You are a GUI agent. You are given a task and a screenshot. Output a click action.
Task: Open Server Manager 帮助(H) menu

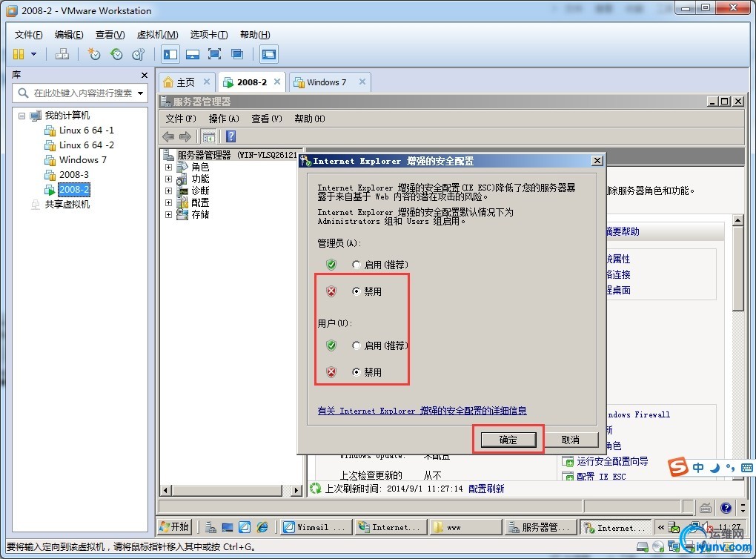(310, 119)
